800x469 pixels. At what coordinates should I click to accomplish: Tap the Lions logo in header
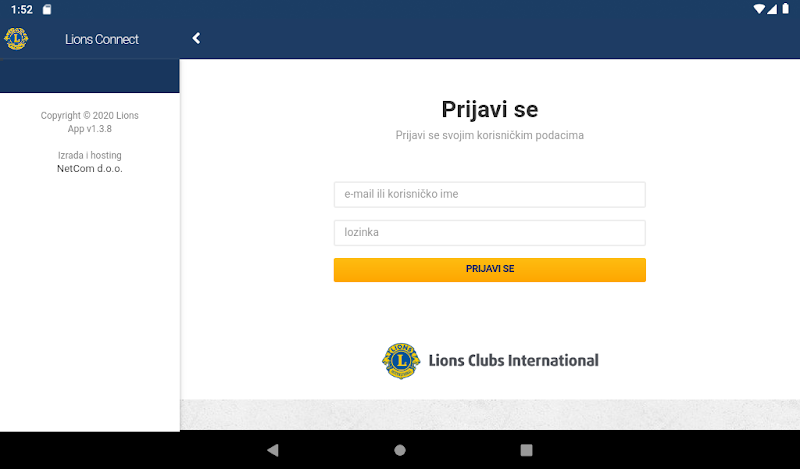(x=16, y=39)
